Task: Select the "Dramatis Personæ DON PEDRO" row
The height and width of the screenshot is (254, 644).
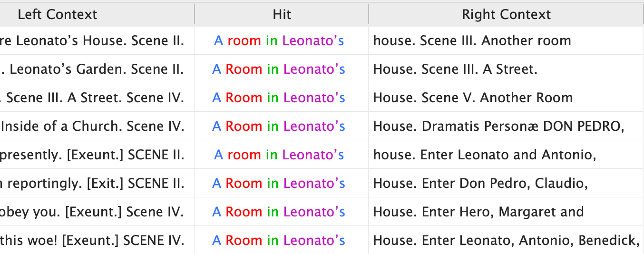Action: (x=498, y=127)
